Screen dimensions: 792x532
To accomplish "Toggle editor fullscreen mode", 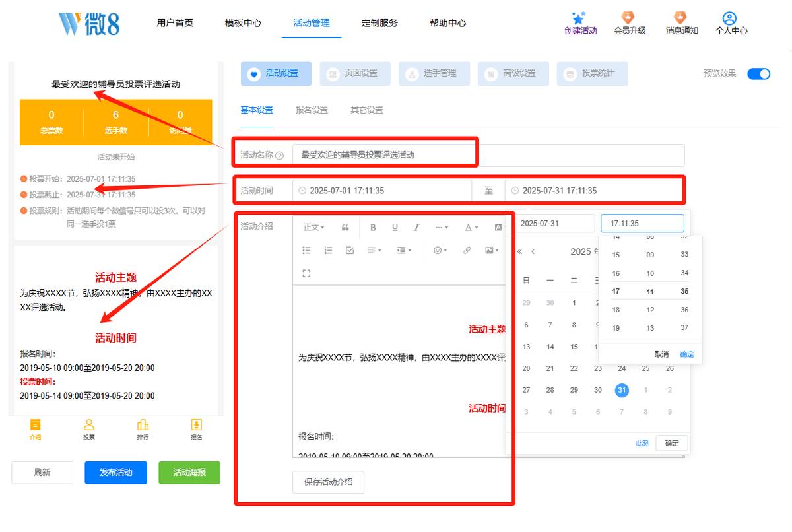I will tap(306, 273).
